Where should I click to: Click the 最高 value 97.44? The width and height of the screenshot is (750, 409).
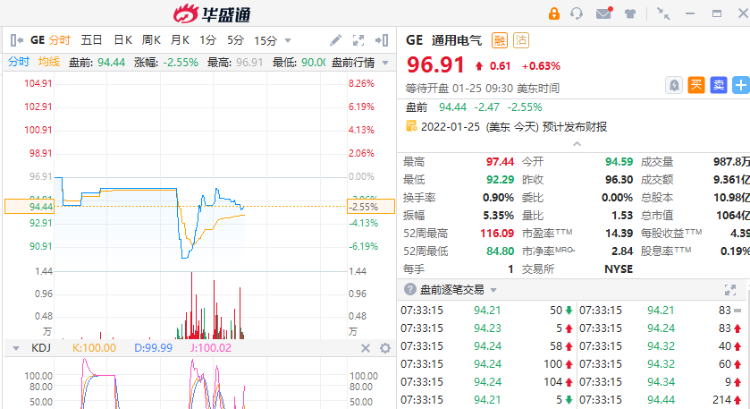click(x=500, y=162)
